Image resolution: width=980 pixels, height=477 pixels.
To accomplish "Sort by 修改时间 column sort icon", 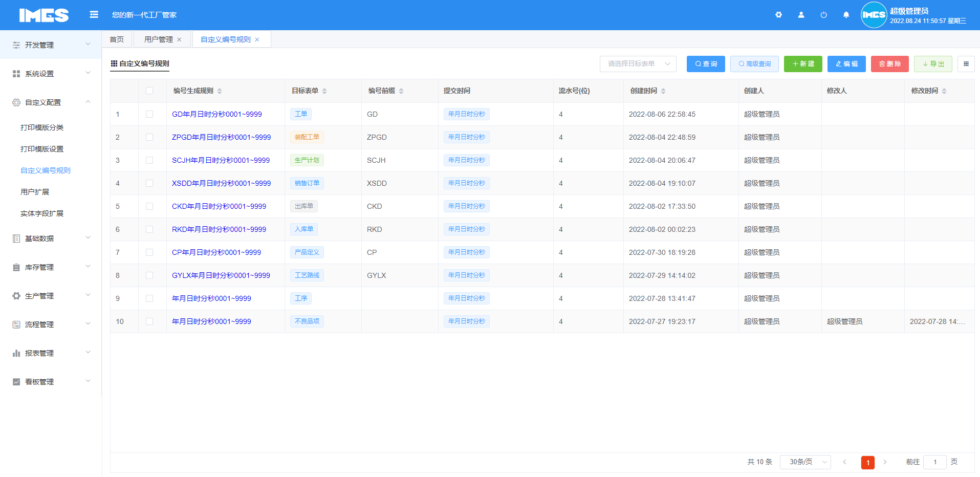I will [944, 91].
